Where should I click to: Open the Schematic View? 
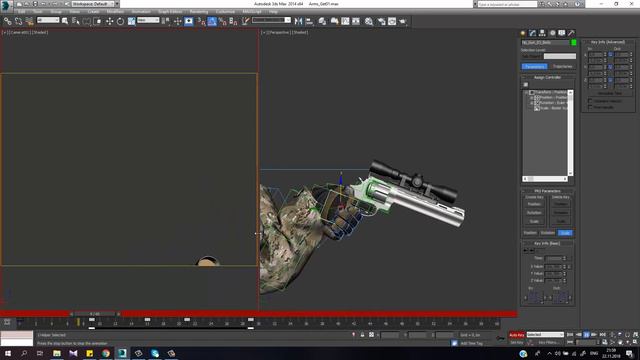[356, 21]
